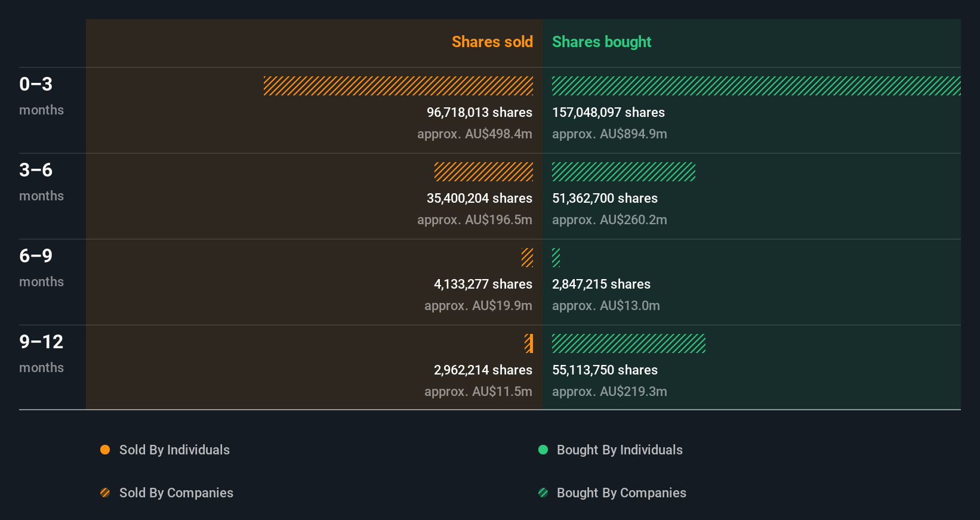Click the 3–6 months row label
The image size is (980, 520).
pyautogui.click(x=41, y=181)
